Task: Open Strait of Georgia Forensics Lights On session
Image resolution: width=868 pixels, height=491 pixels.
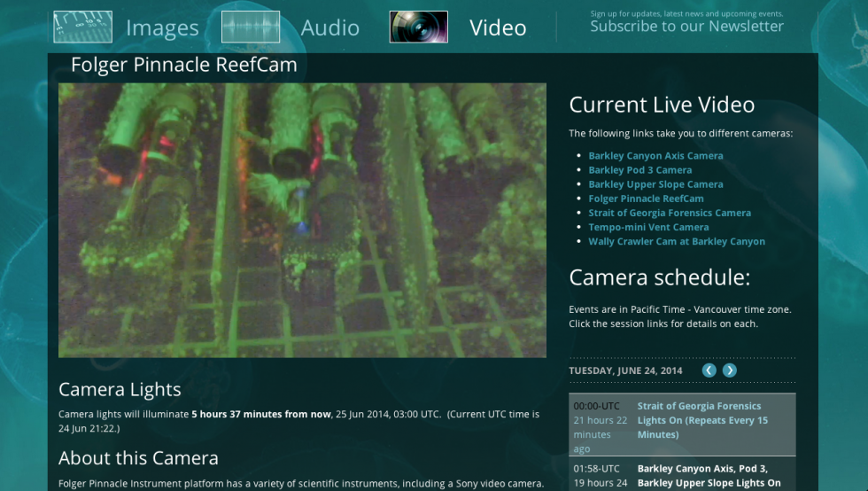Action: pos(702,420)
